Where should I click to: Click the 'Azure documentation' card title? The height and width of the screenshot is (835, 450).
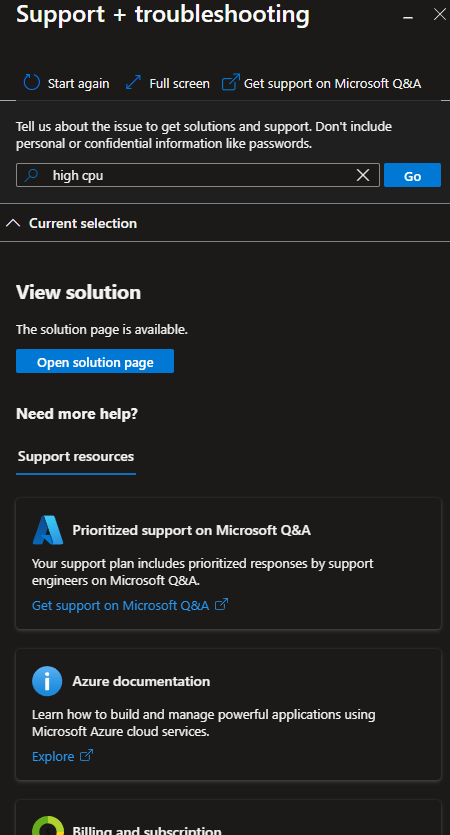click(x=141, y=681)
